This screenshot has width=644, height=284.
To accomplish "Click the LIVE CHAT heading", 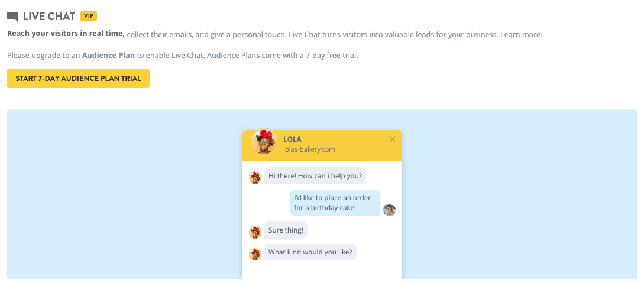I will tap(49, 17).
